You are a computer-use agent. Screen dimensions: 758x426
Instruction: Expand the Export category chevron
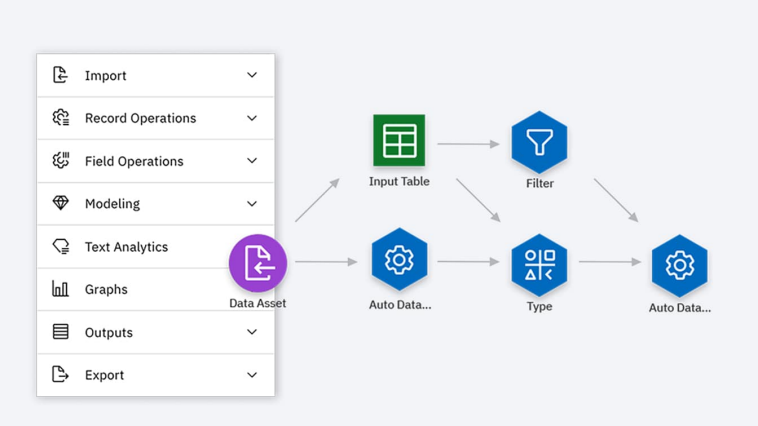(252, 375)
